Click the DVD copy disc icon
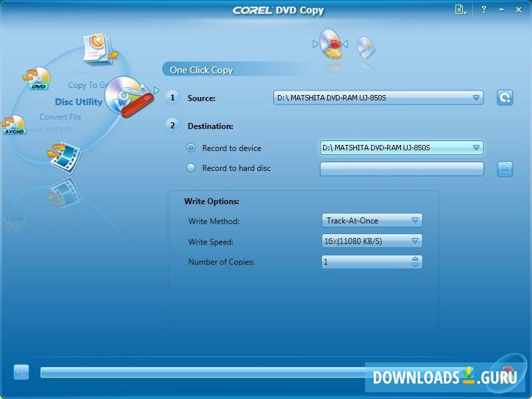The height and width of the screenshot is (399, 532). coord(38,78)
